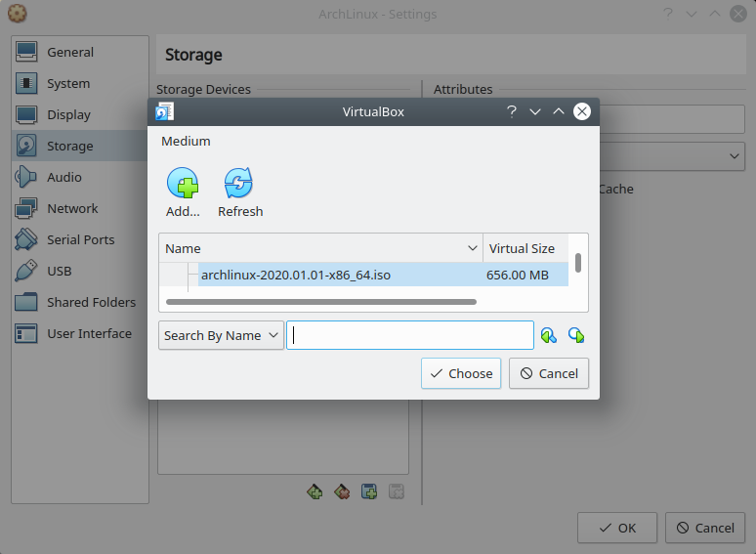Click VirtualBox dialog title bar icon
Image resolution: width=756 pixels, height=554 pixels.
pyautogui.click(x=164, y=111)
